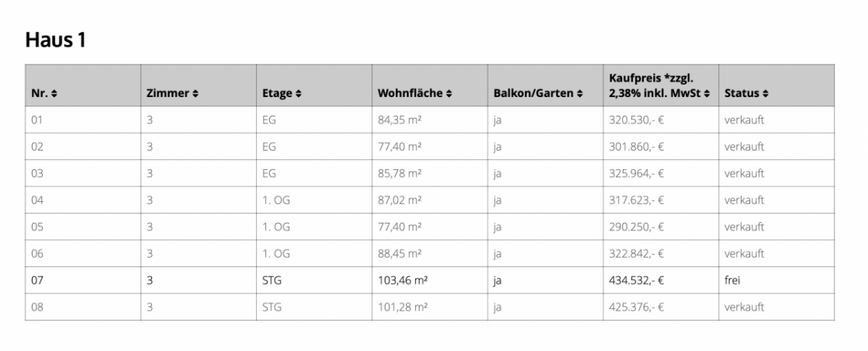Sort by Status arrow icon
This screenshot has width=868, height=351.
click(766, 94)
